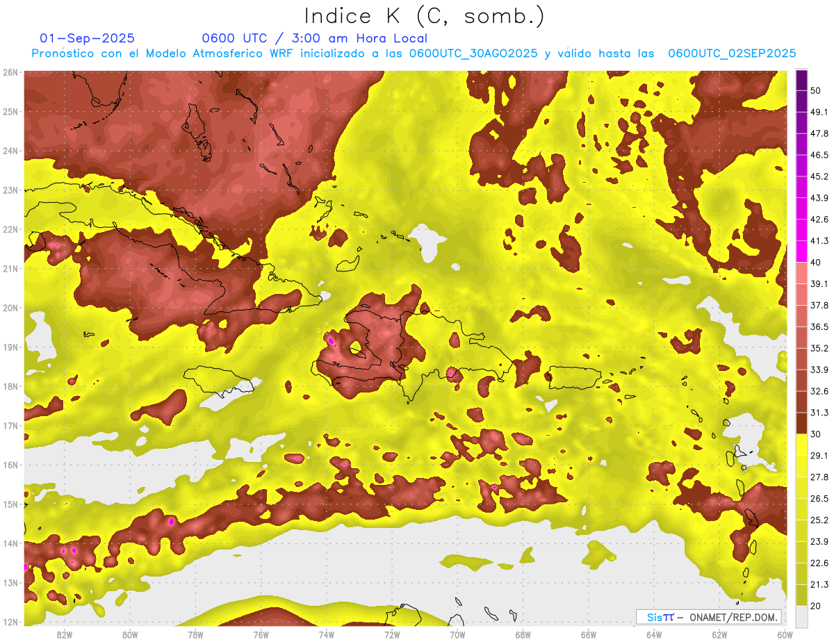The height and width of the screenshot is (644, 834).
Task: Select the 78W longitude label
Action: point(195,634)
